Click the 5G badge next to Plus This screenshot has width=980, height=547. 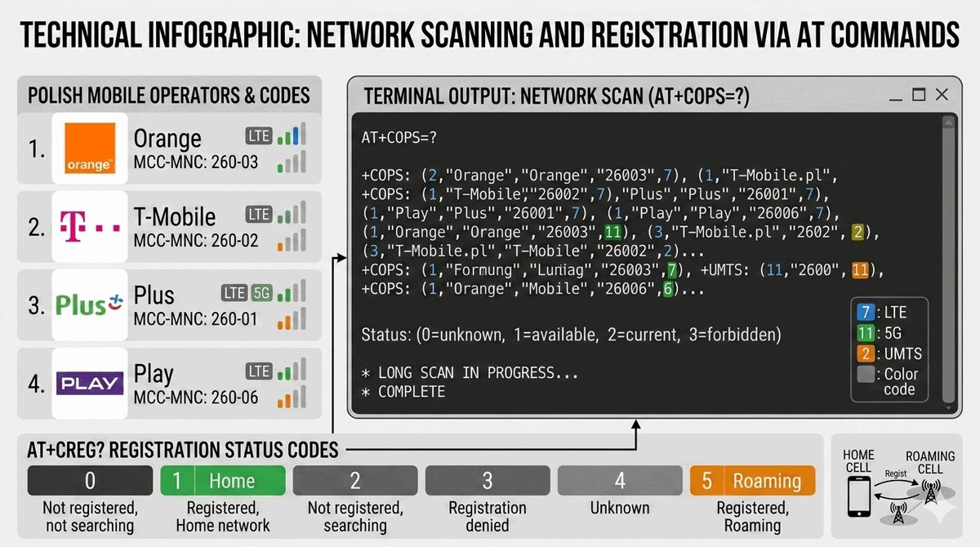261,292
